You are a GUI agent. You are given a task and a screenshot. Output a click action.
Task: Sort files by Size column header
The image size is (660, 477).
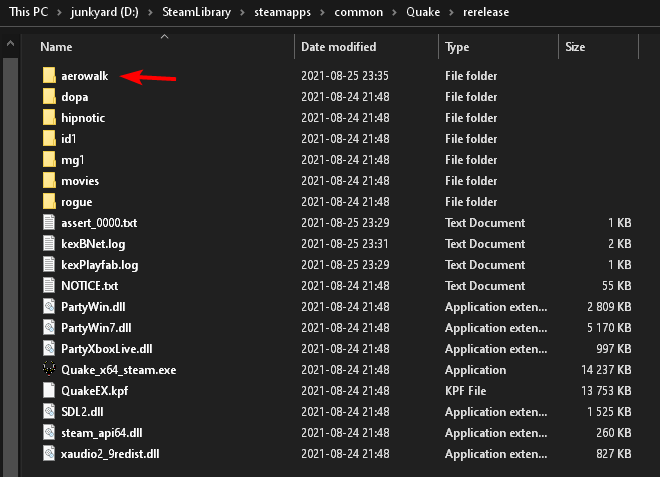coord(575,47)
